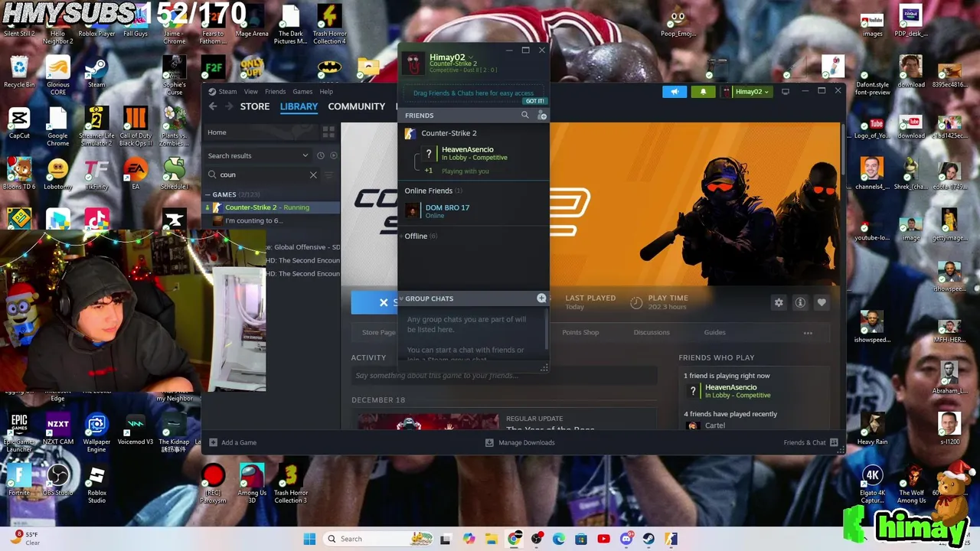
Task: Select the Heavy Rain desktop icon
Action: (872, 429)
